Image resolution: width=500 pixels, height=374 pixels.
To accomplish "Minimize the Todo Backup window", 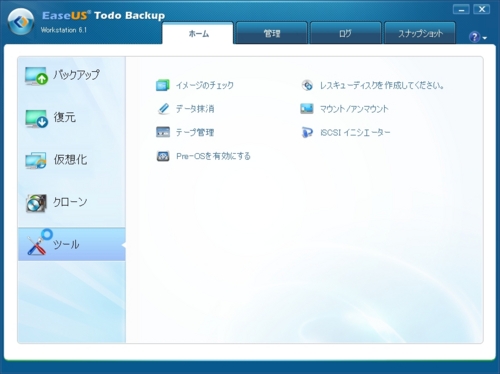I will point(461,10).
